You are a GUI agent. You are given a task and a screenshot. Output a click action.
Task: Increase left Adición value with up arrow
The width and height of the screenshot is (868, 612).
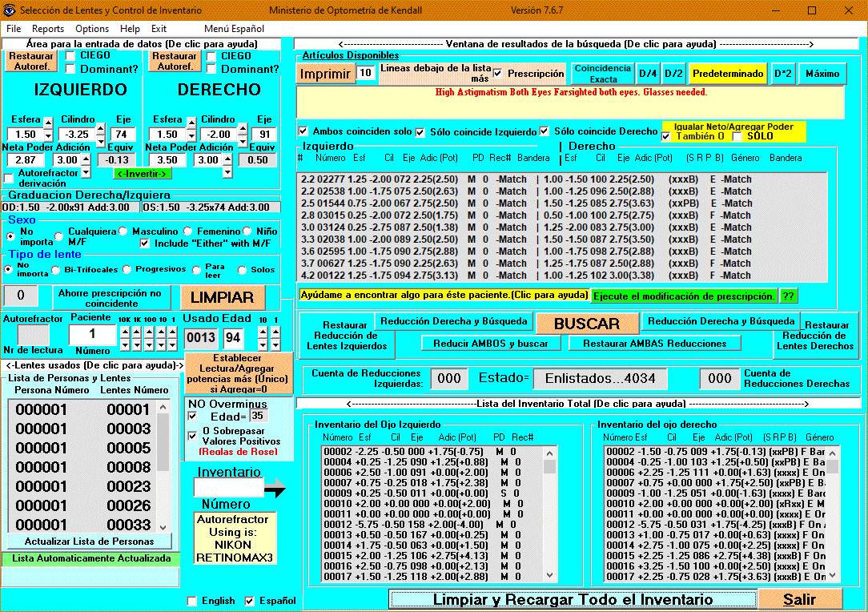pyautogui.click(x=86, y=159)
